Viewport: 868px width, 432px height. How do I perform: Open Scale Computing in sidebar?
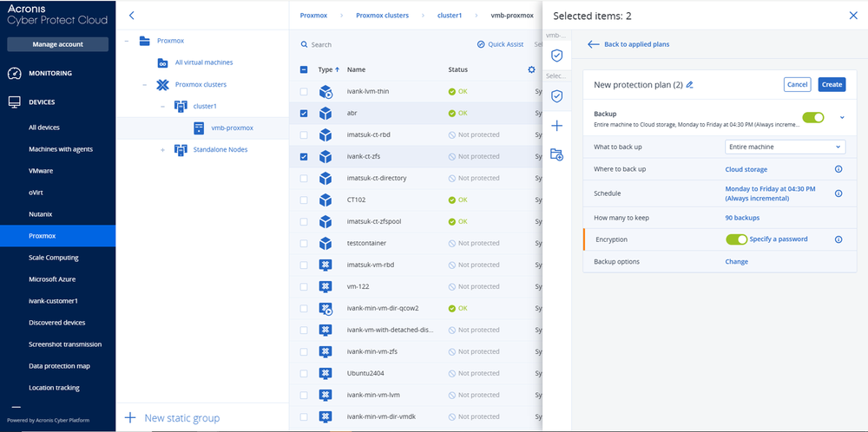pos(54,258)
